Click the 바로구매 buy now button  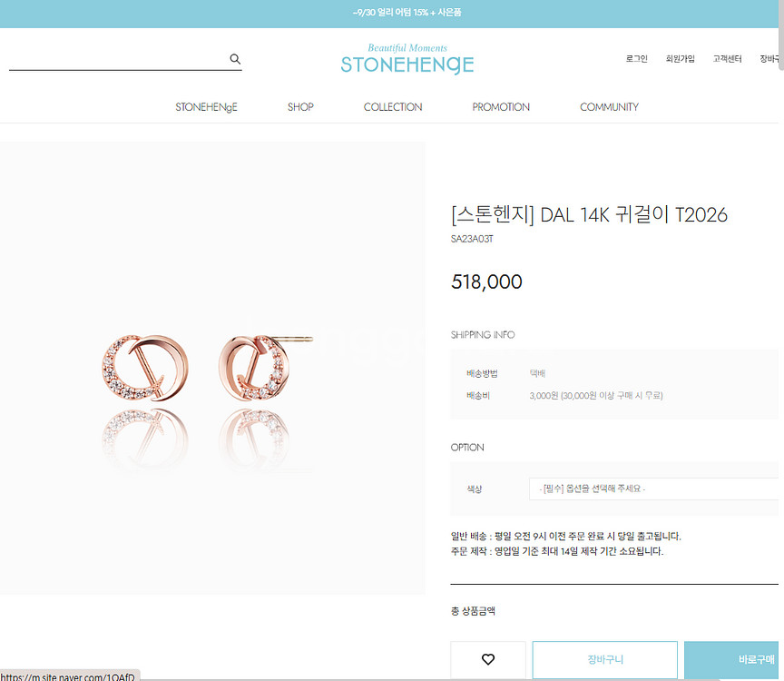pyautogui.click(x=731, y=659)
